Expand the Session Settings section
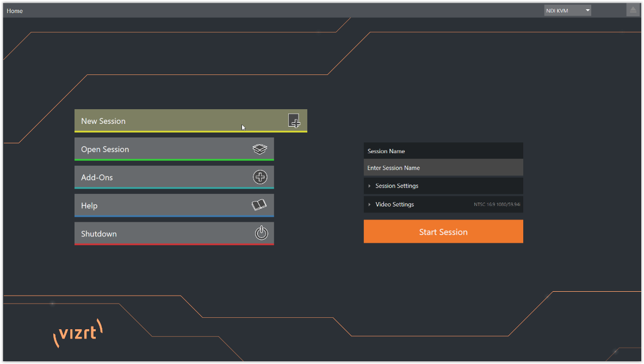 [443, 186]
